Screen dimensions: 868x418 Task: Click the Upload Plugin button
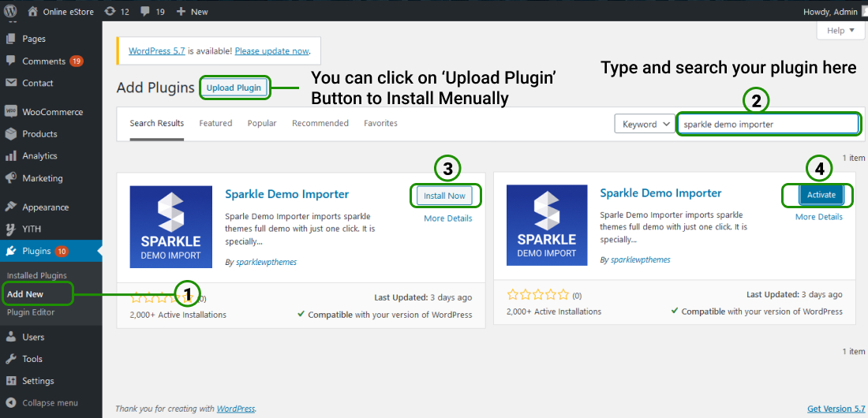click(234, 88)
